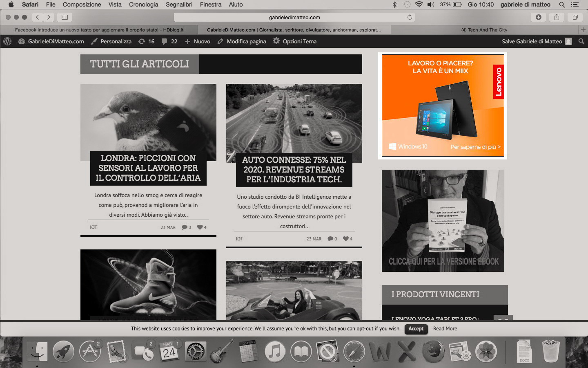Click the admin bar search magnifier

click(581, 41)
